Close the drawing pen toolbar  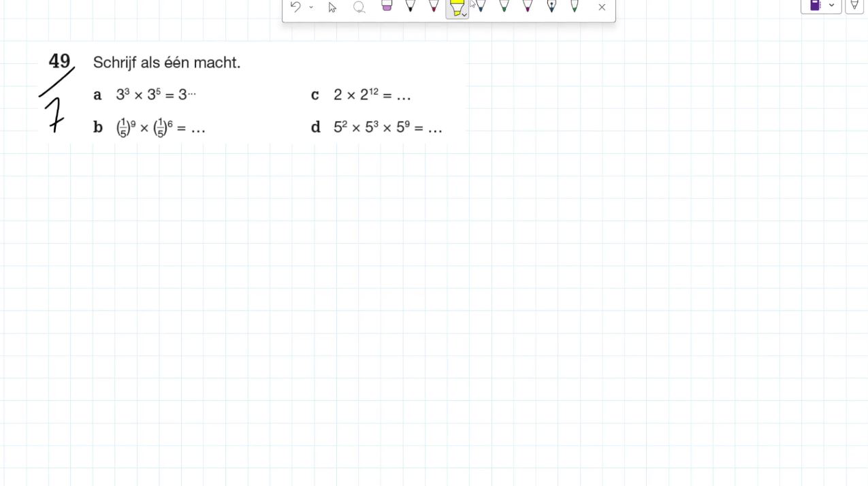coord(602,7)
